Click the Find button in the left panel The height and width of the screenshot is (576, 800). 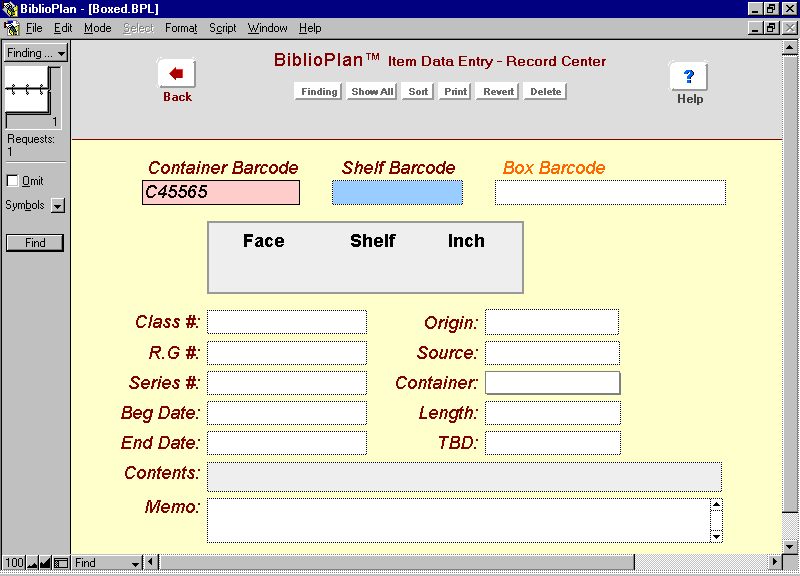click(35, 243)
